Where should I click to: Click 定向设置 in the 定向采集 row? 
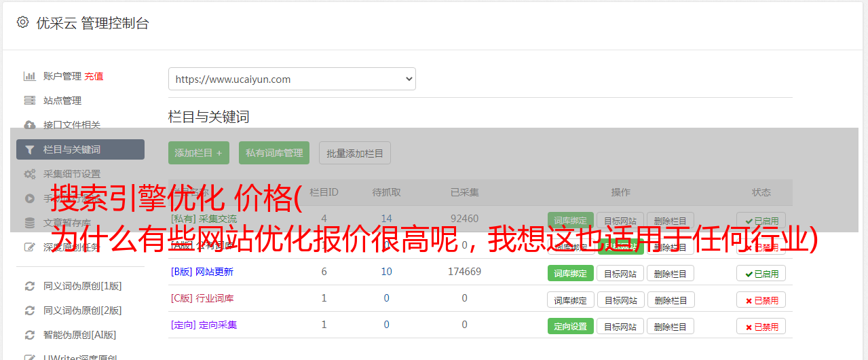pyautogui.click(x=571, y=326)
